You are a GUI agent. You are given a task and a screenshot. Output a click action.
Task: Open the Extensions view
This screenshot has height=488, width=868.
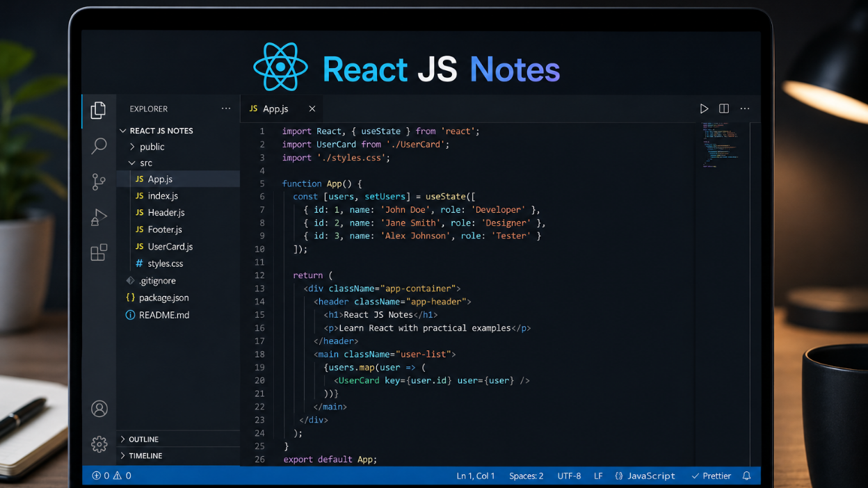(x=99, y=252)
